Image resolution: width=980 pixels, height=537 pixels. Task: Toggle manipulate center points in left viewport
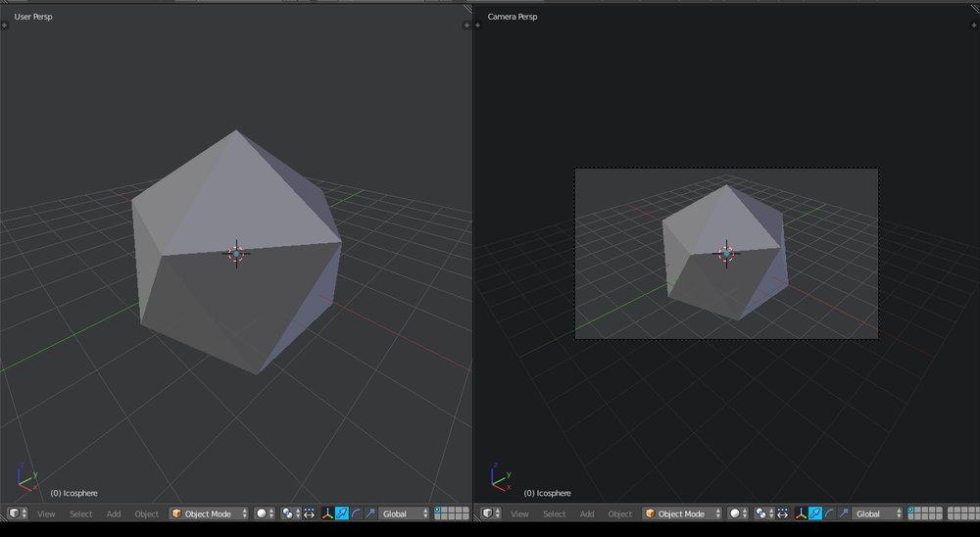pos(309,513)
